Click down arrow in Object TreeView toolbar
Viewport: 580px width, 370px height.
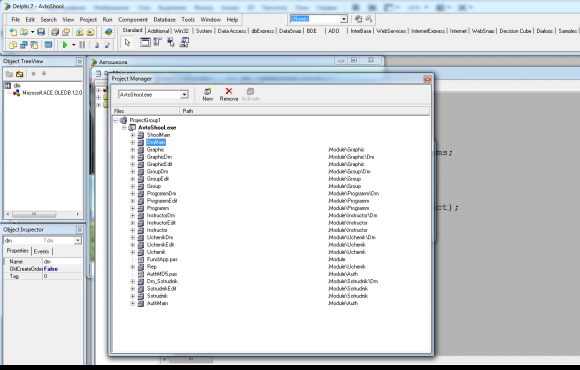(44, 74)
